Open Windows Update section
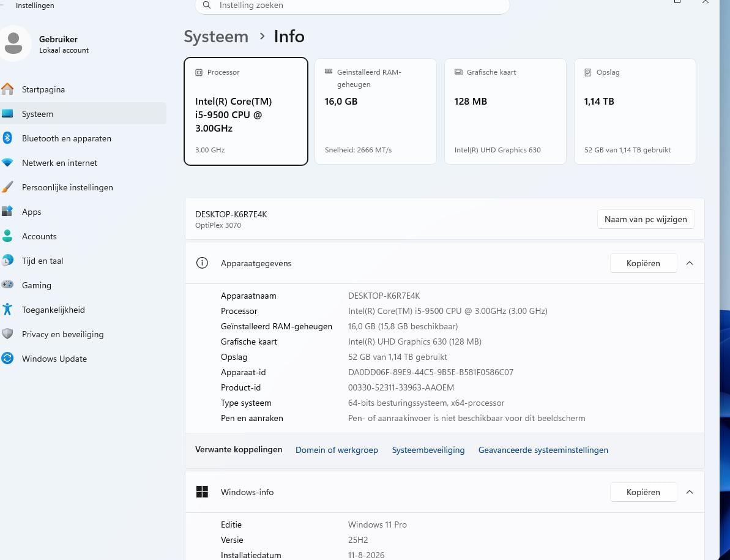 pyautogui.click(x=83, y=359)
